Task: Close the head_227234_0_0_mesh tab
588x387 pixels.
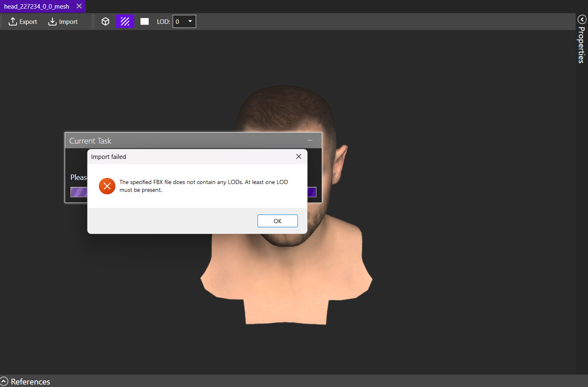Action: 79,7
